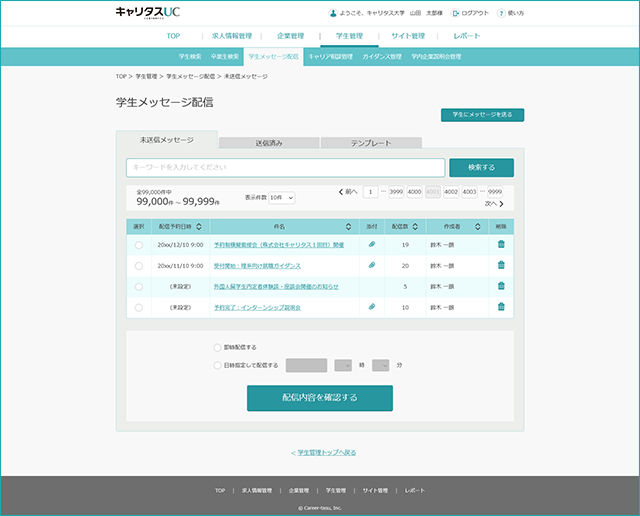Click the user profile icon in the header
This screenshot has height=516, width=640.
point(333,13)
